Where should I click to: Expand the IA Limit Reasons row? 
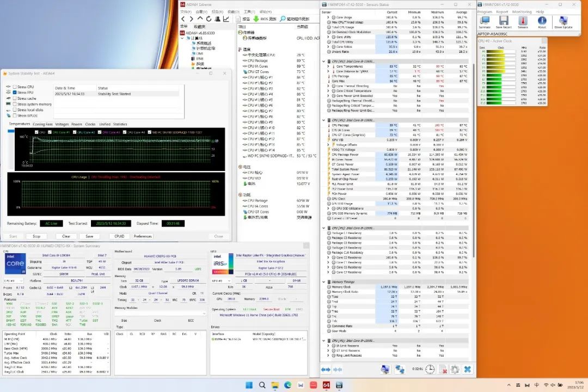pyautogui.click(x=328, y=346)
